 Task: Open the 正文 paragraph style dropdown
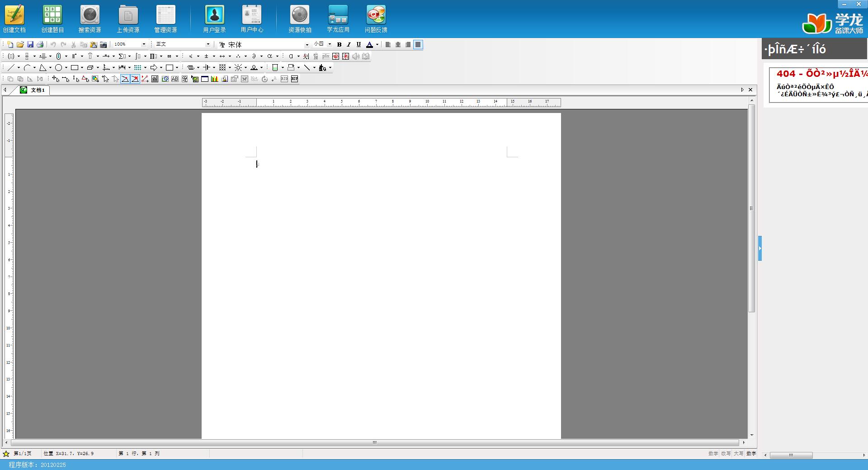coord(208,44)
